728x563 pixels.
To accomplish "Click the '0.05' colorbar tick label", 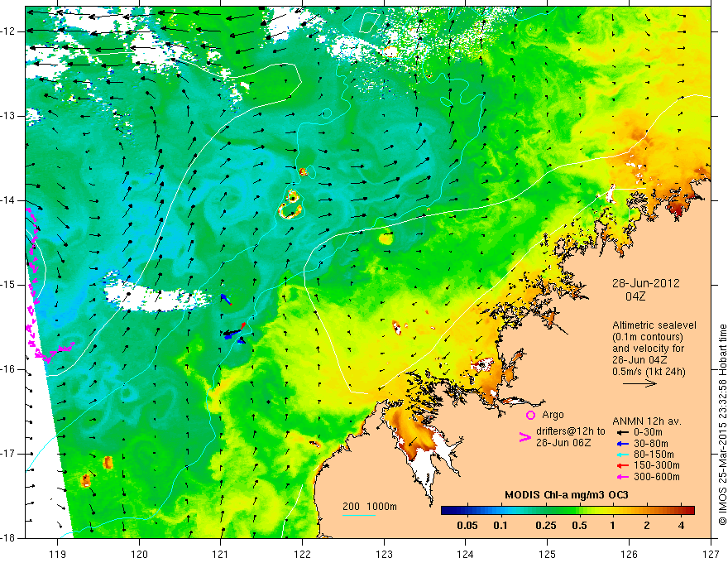I will pyautogui.click(x=467, y=526).
